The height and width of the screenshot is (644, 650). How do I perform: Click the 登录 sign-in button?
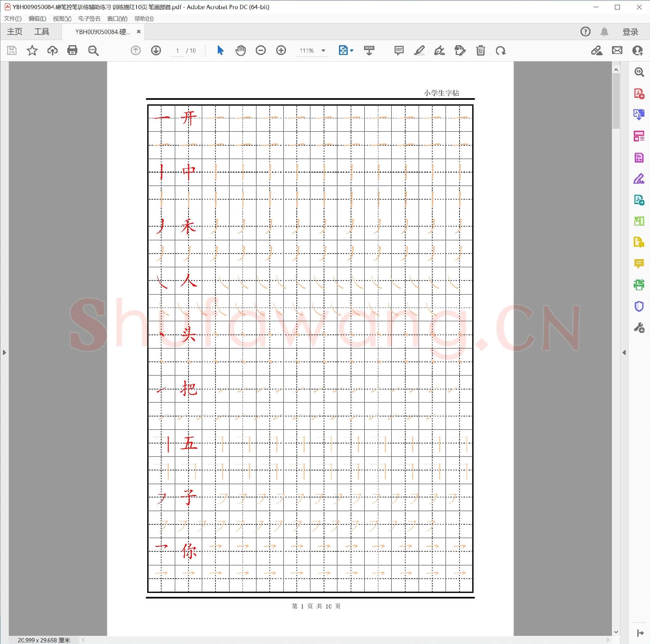coord(630,32)
